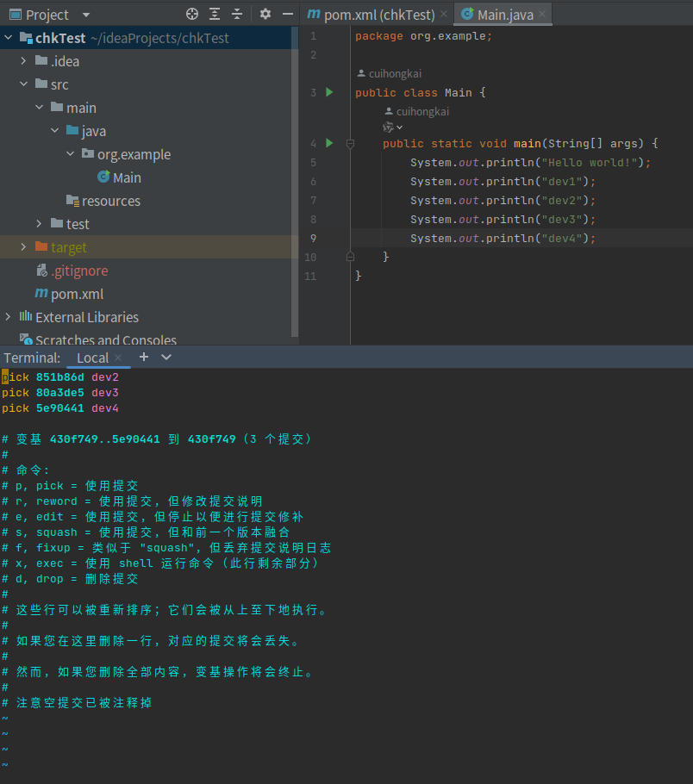Run Main class from the line 3 gutter arrow

pyautogui.click(x=328, y=92)
